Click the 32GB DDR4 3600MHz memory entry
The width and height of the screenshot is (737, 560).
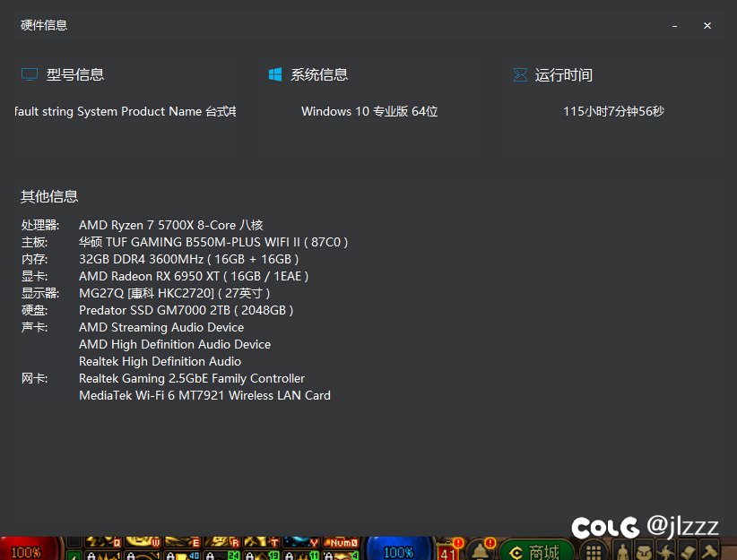(188, 259)
